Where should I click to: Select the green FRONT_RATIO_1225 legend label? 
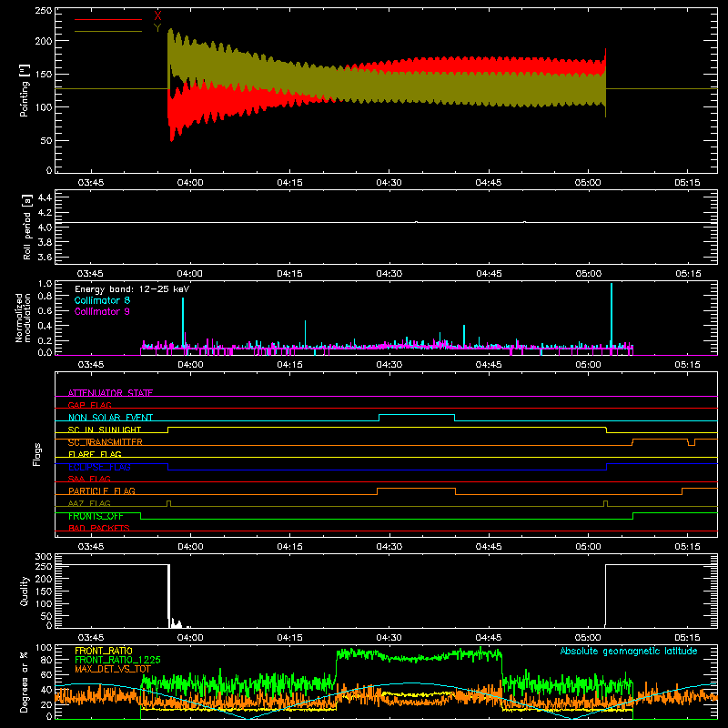(x=117, y=660)
